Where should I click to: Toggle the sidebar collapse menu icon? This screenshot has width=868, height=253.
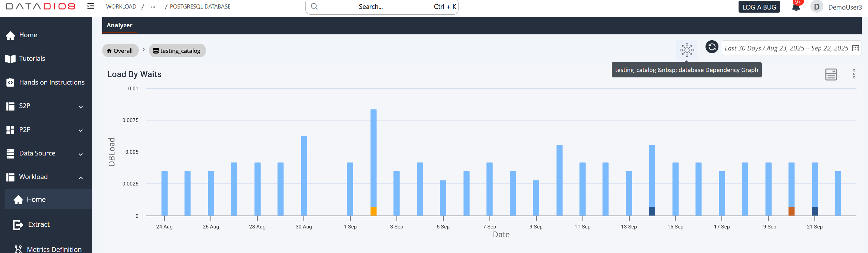tap(91, 6)
